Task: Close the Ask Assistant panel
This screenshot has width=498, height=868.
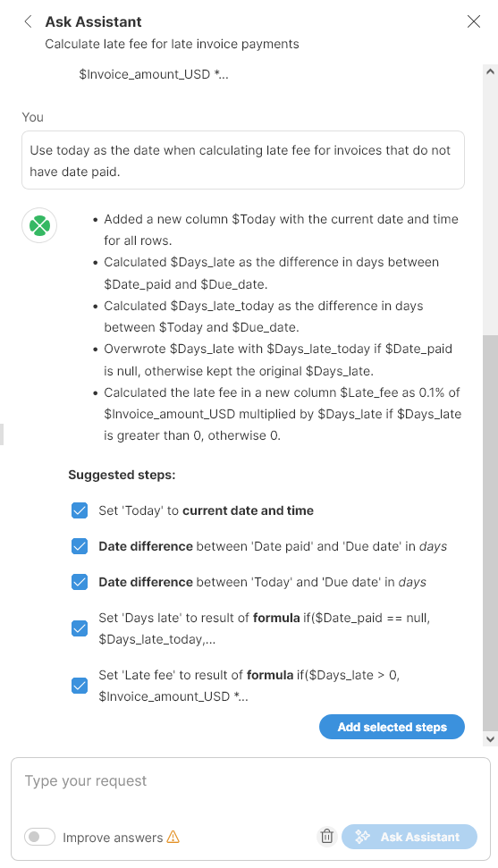Action: pos(474,21)
